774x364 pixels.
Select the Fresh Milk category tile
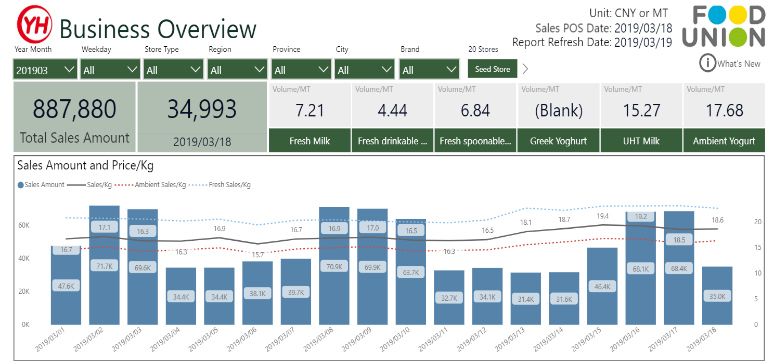(310, 141)
